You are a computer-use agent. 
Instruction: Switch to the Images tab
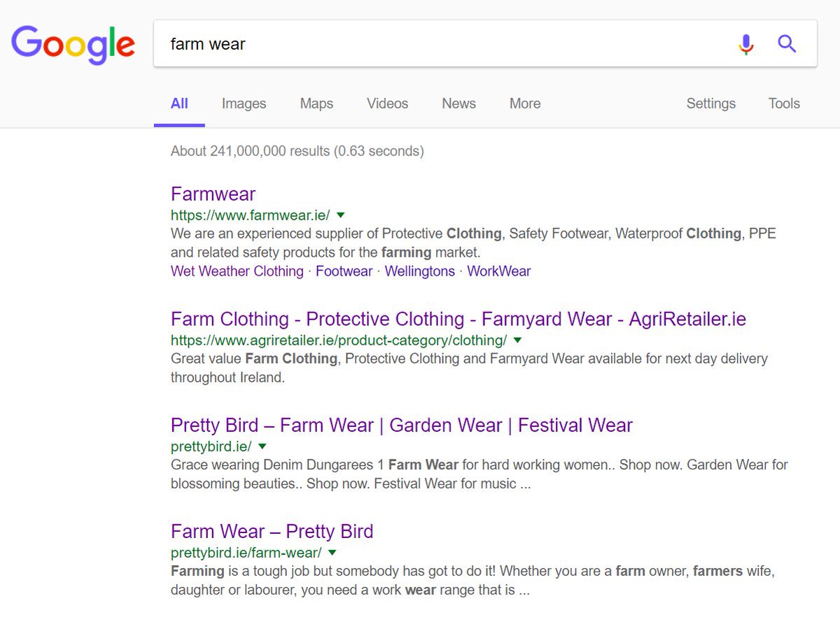pos(244,104)
